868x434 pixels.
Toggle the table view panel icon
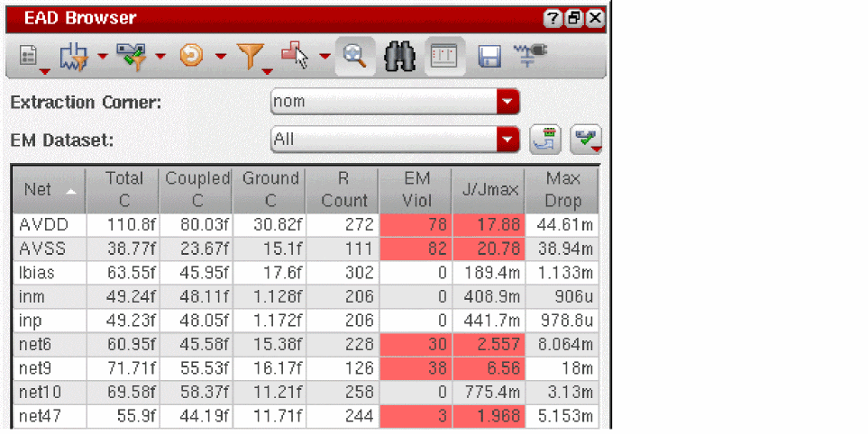(444, 57)
